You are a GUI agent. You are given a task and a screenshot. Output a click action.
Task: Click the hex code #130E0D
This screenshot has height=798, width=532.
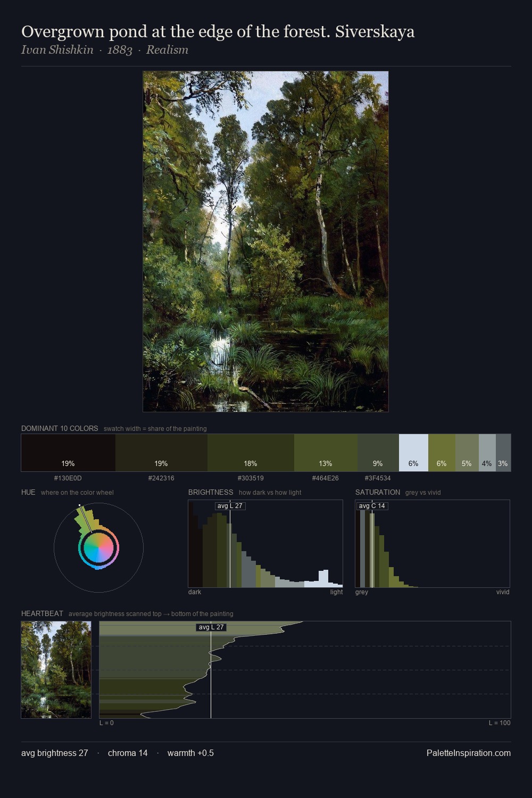tap(68, 478)
